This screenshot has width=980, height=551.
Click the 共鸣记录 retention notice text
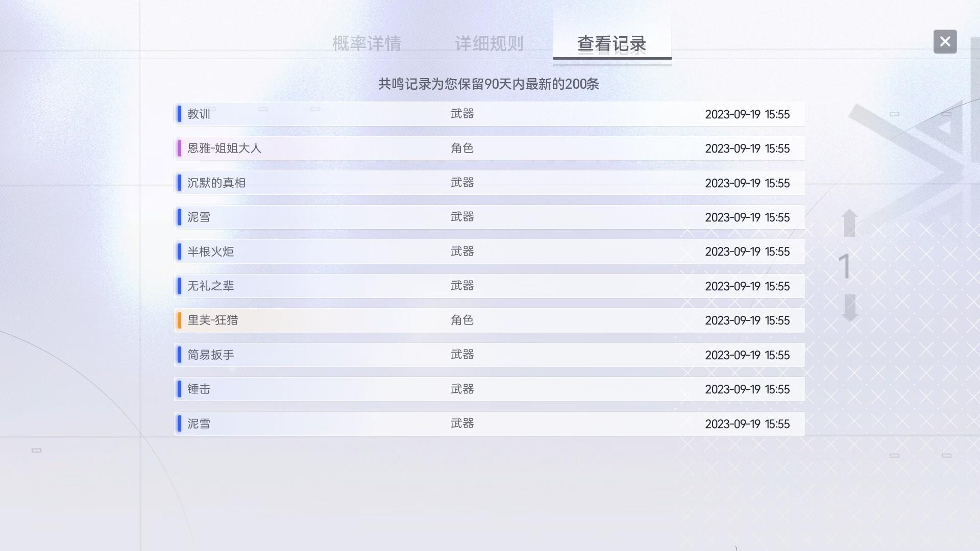[488, 84]
